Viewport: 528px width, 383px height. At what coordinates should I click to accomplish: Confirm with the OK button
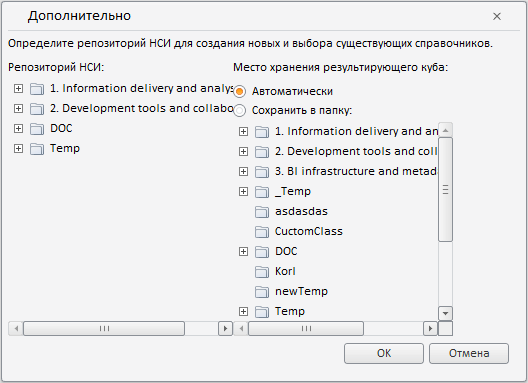click(384, 353)
